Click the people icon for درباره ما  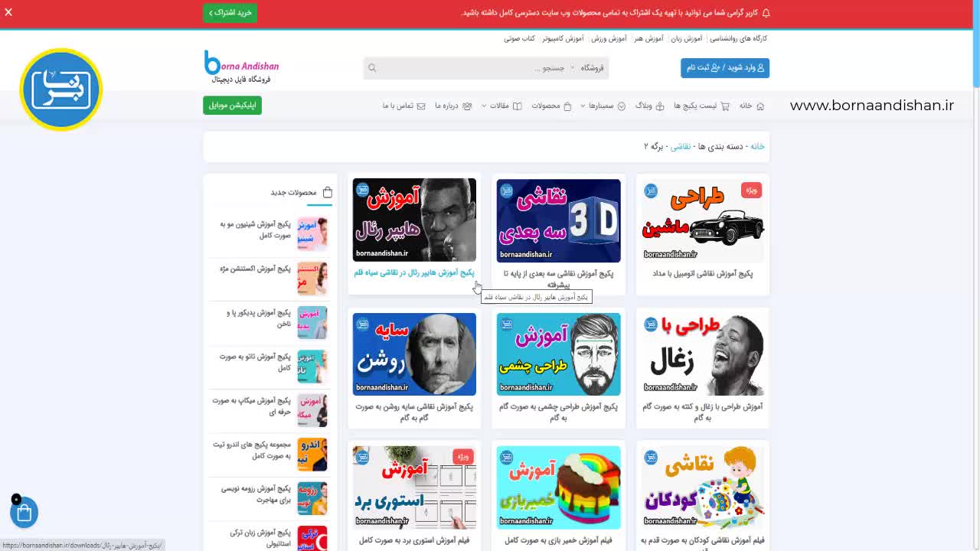[467, 106]
